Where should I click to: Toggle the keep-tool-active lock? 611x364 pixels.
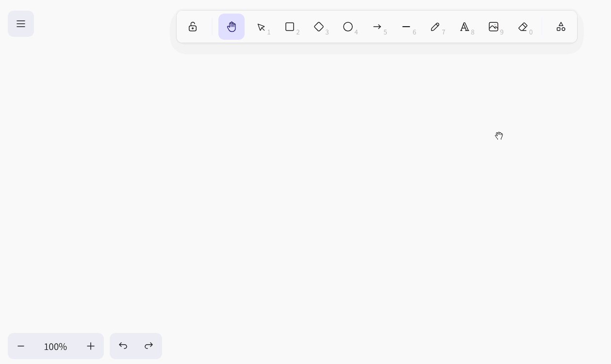coord(193,27)
